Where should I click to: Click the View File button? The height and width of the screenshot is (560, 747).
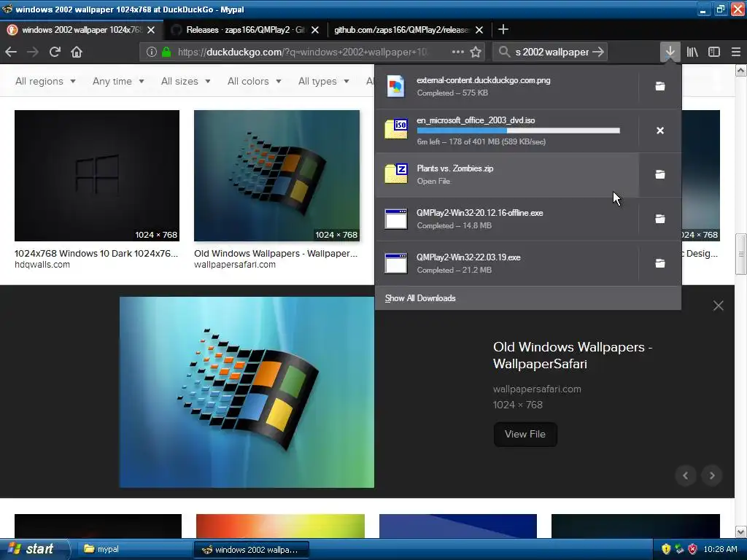click(x=525, y=434)
